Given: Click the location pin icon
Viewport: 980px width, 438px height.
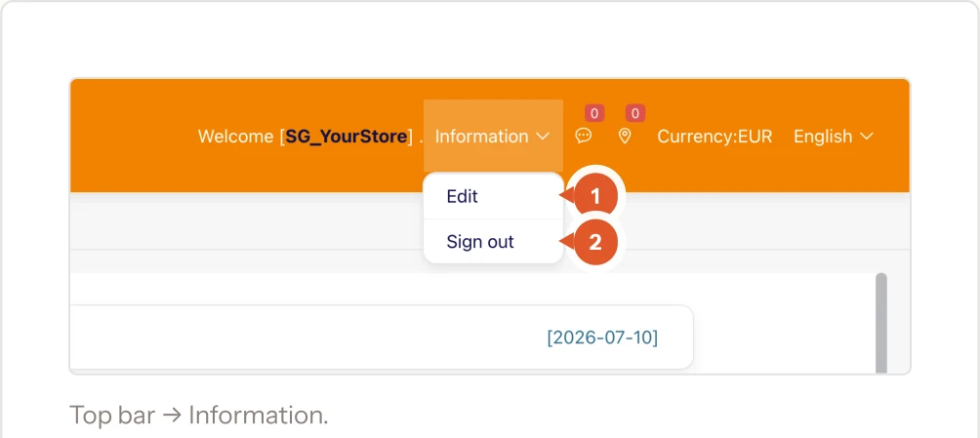Looking at the screenshot, I should pos(625,137).
